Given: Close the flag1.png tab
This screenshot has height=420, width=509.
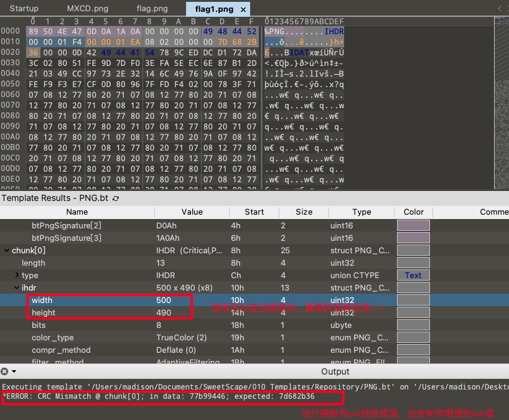Looking at the screenshot, I should 243,9.
